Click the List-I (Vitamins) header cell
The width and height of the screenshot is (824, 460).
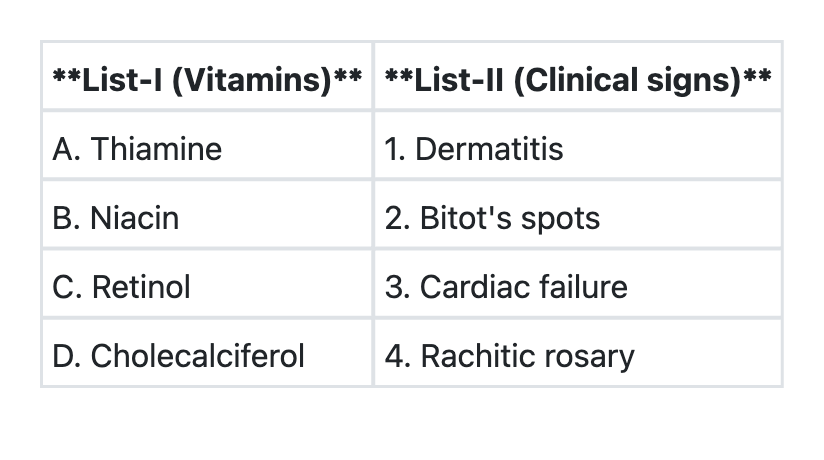coord(206,78)
